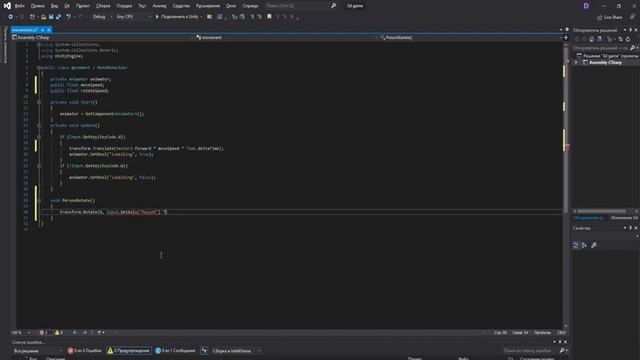Open the Any CPU platform dropdown

coord(133,17)
